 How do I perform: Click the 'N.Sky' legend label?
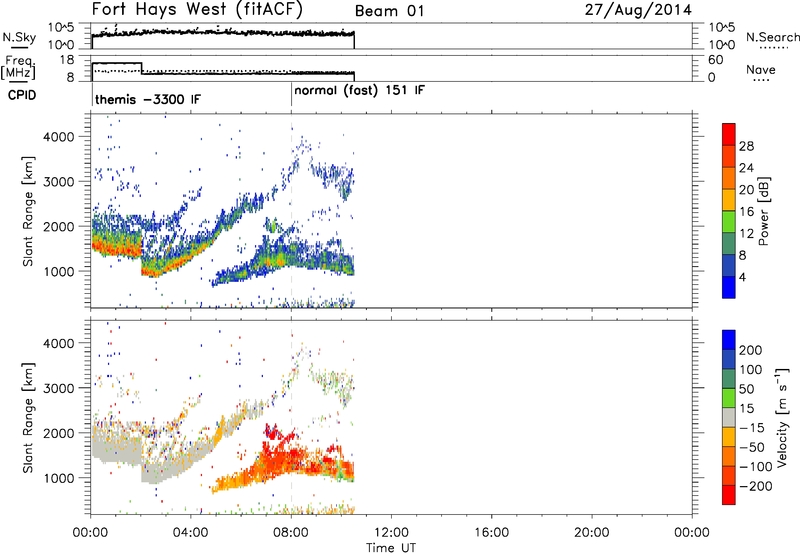tap(19, 37)
